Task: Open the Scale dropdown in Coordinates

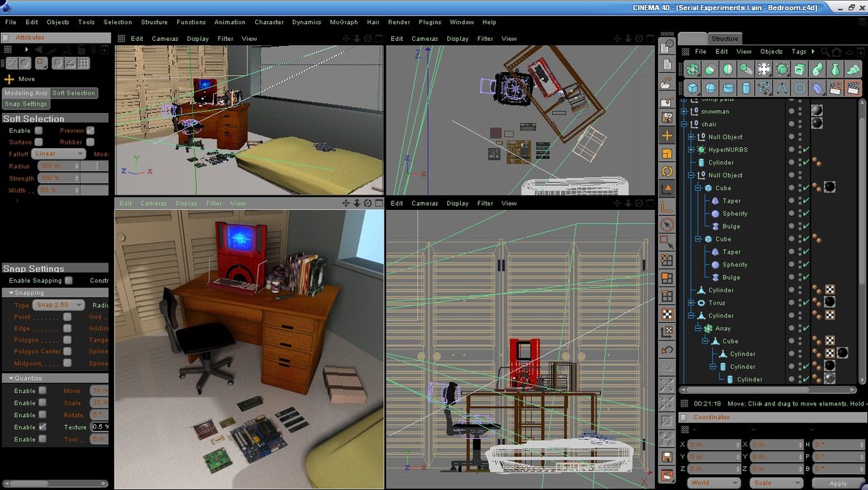Action: pyautogui.click(x=777, y=483)
